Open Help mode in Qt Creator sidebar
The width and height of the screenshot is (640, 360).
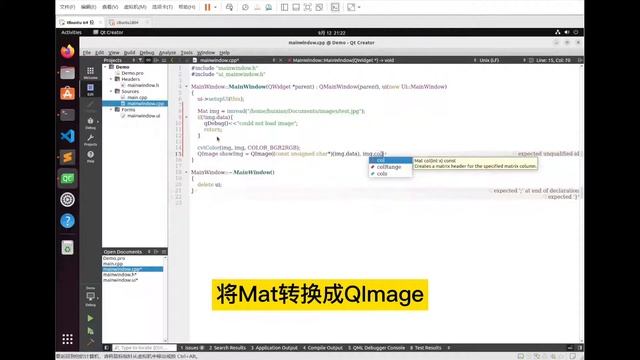point(90,156)
